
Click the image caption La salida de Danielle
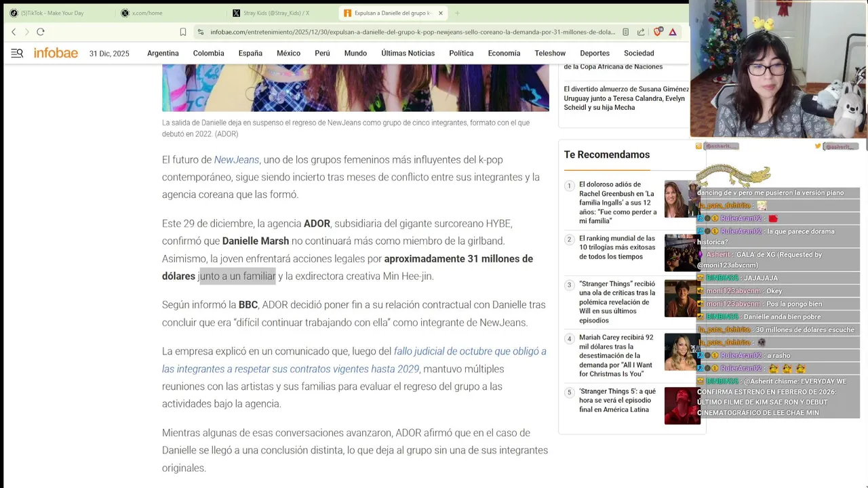(346, 128)
